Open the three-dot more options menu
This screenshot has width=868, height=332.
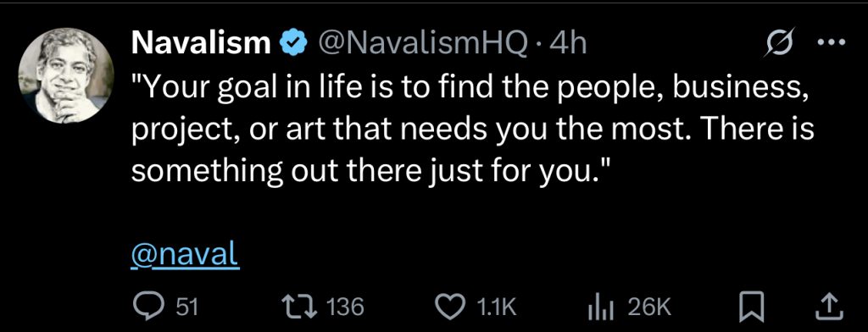tap(832, 42)
